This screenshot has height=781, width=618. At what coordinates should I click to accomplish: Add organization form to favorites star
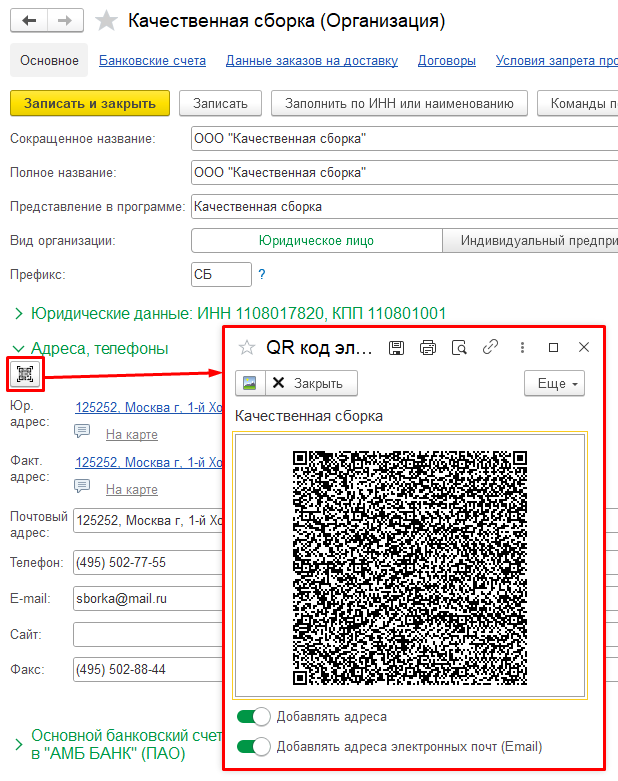click(x=106, y=21)
